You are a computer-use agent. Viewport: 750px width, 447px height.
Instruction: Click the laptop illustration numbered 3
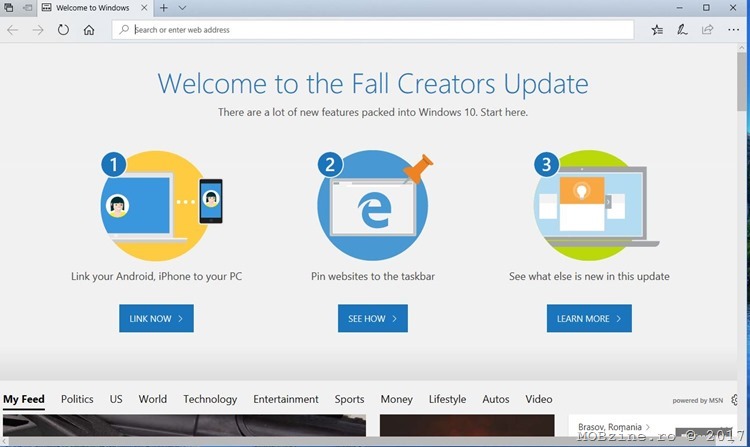[x=596, y=206]
